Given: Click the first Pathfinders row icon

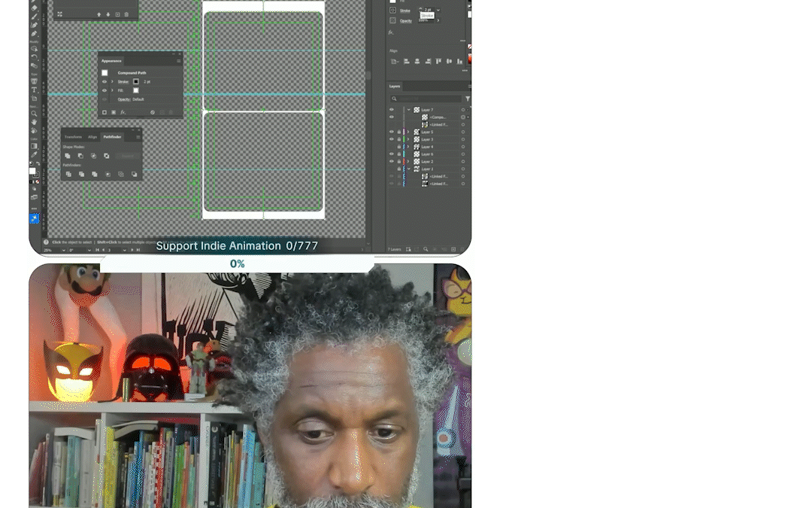Looking at the screenshot, I should point(68,174).
